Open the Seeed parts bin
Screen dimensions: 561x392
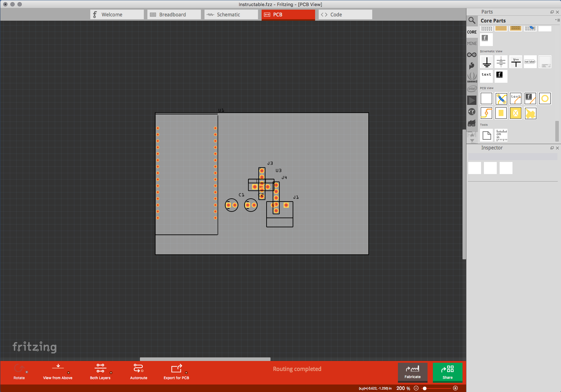(472, 77)
